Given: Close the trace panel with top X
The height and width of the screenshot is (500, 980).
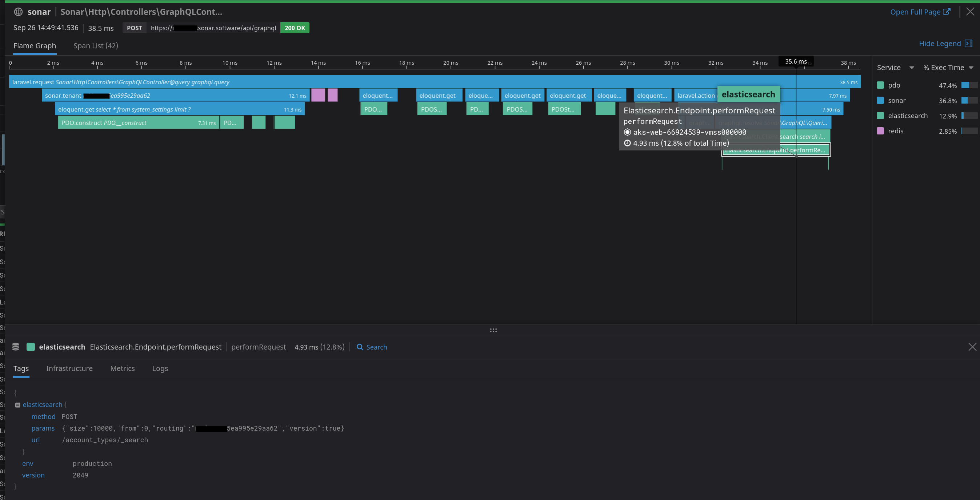Looking at the screenshot, I should point(971,11).
